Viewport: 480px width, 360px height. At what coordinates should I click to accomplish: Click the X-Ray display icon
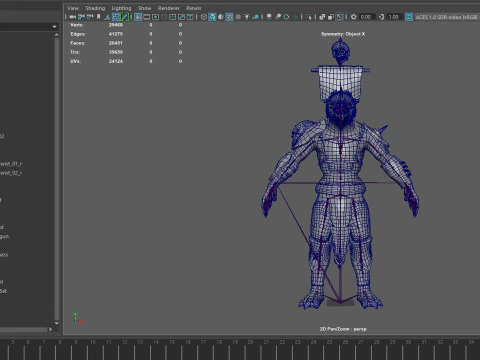coord(322,17)
